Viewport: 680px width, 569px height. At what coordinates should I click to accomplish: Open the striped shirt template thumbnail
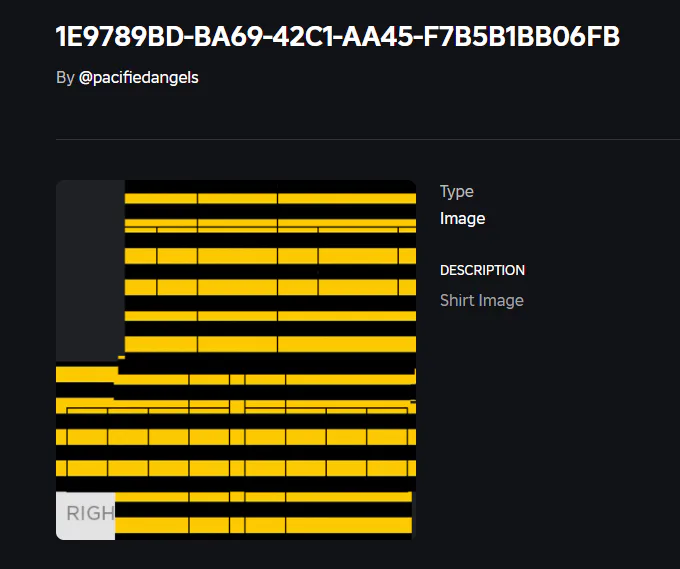pos(236,360)
